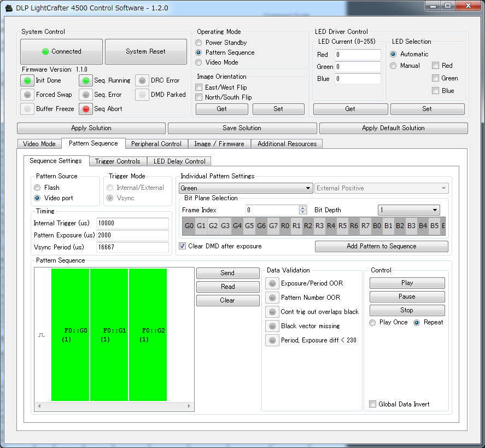Stop the pattern sequence
Image resolution: width=485 pixels, height=448 pixels.
(407, 310)
